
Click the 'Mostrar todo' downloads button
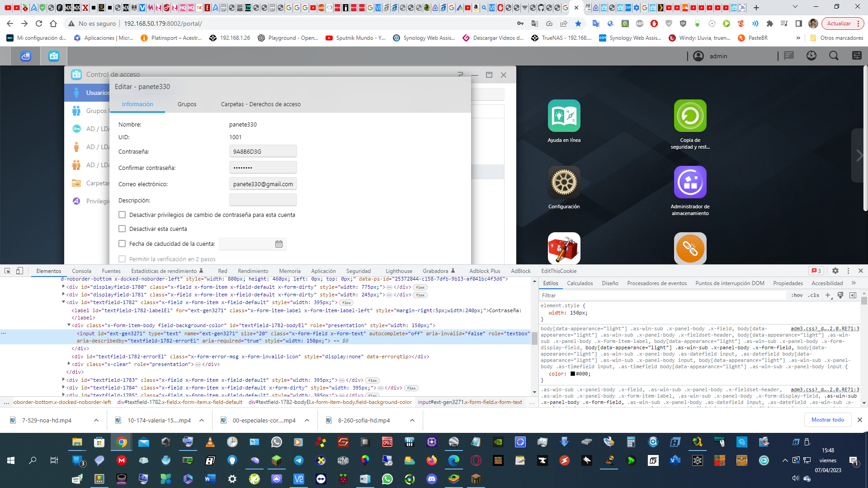click(x=827, y=420)
